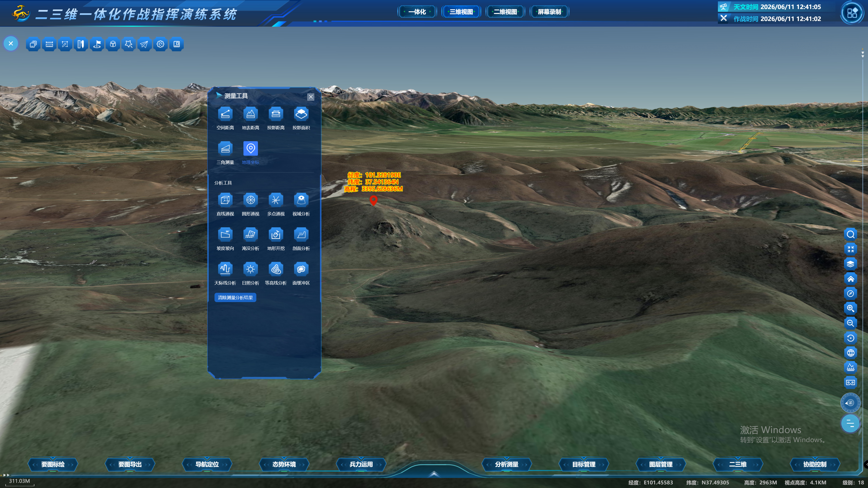Click the VR goggles icon
This screenshot has width=868, height=488.
tap(850, 382)
